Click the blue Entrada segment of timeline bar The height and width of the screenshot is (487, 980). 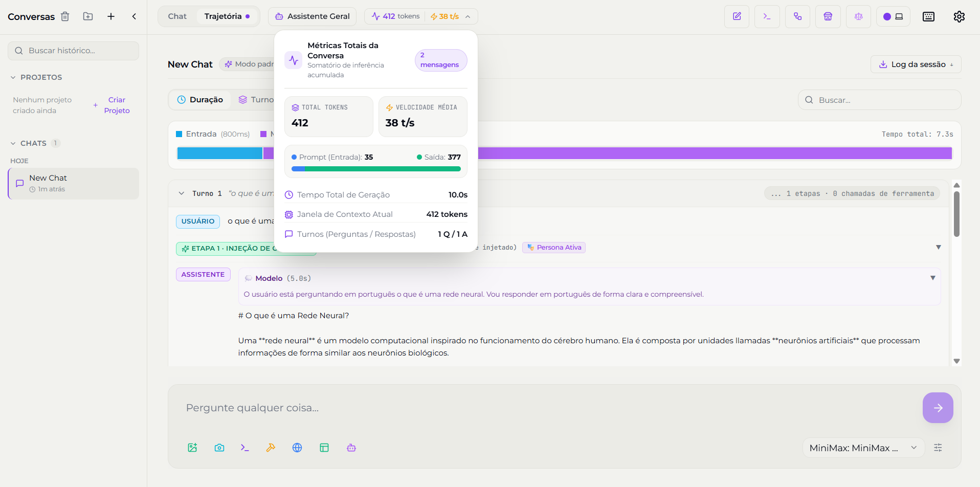coord(219,153)
